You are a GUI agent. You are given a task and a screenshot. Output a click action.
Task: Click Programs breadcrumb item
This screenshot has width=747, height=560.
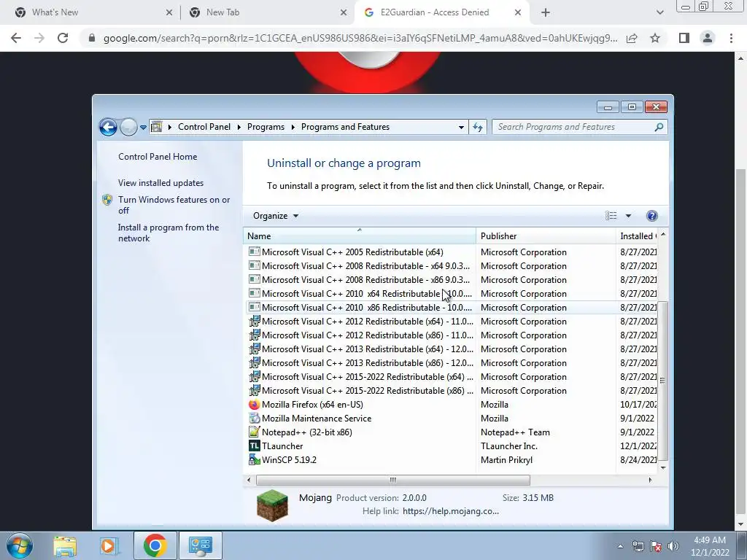(266, 127)
